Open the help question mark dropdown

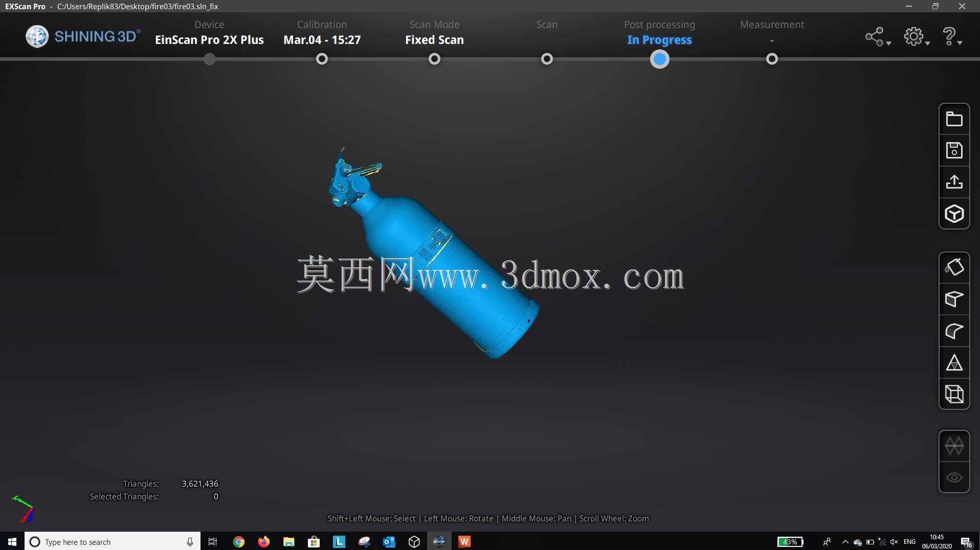pyautogui.click(x=952, y=37)
